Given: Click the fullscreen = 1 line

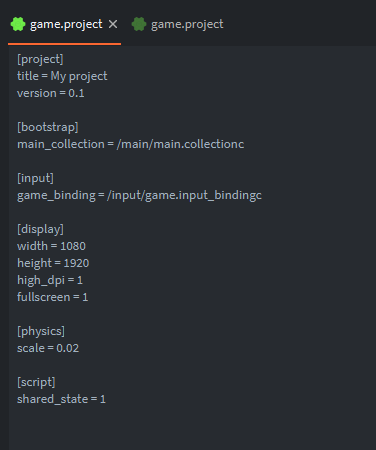Looking at the screenshot, I should pos(52,297).
